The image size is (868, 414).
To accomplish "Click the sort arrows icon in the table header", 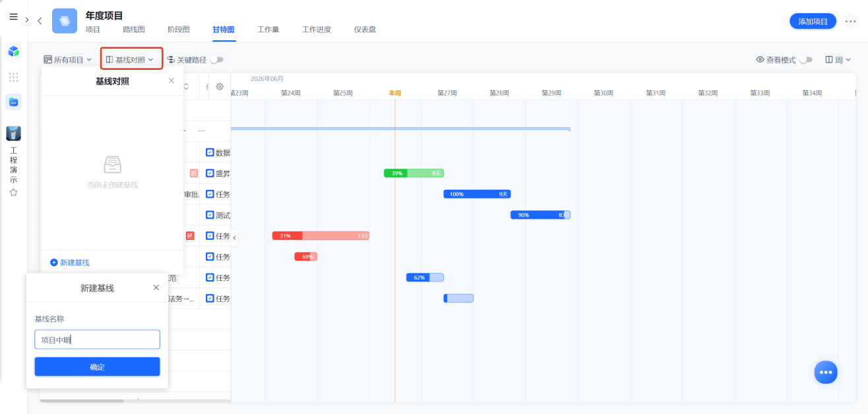I will click(186, 86).
